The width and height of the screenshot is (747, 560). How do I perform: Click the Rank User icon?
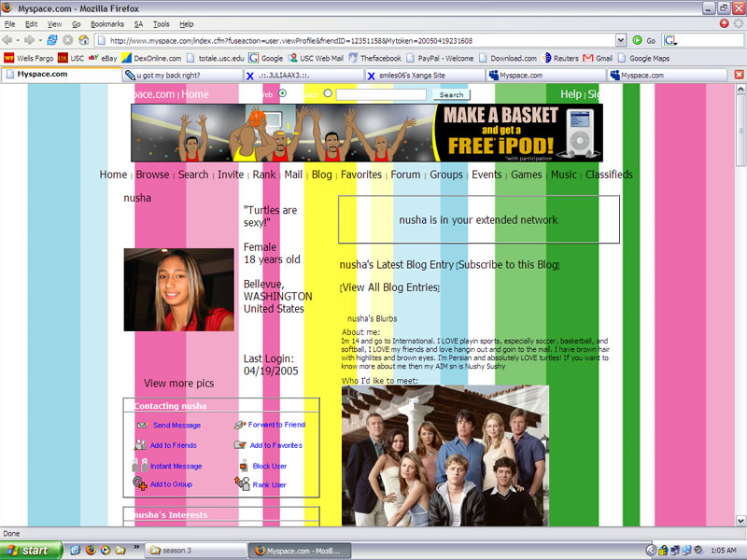pyautogui.click(x=242, y=483)
